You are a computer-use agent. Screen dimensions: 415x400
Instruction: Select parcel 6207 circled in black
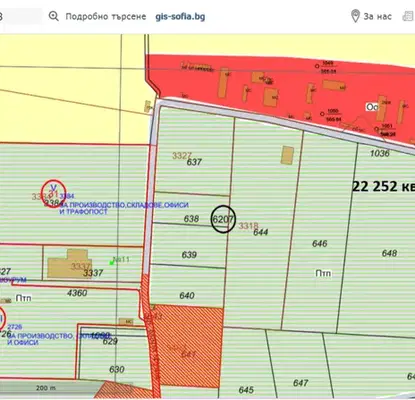223,219
